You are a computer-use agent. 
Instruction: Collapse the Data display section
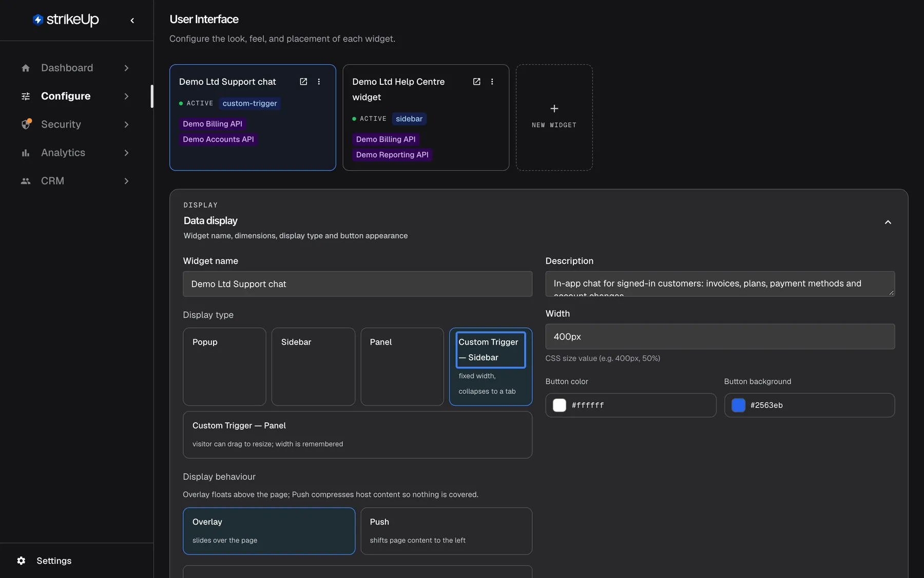click(888, 222)
